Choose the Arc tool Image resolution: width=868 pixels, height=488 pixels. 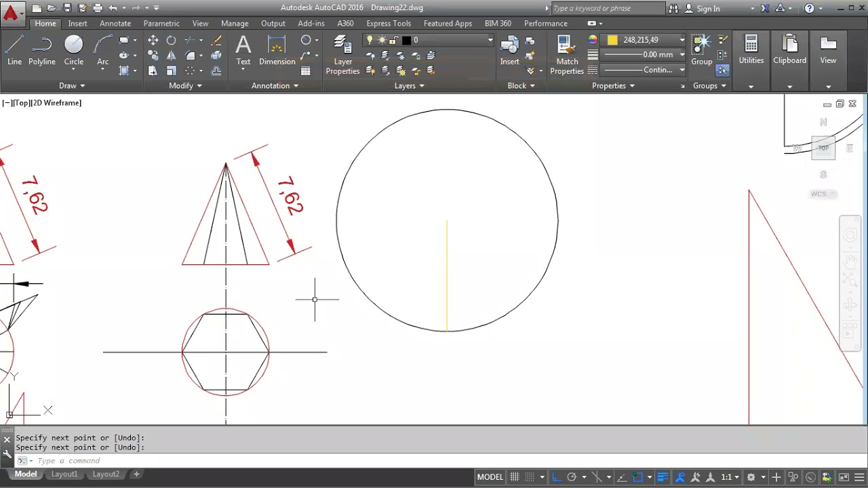pos(102,51)
